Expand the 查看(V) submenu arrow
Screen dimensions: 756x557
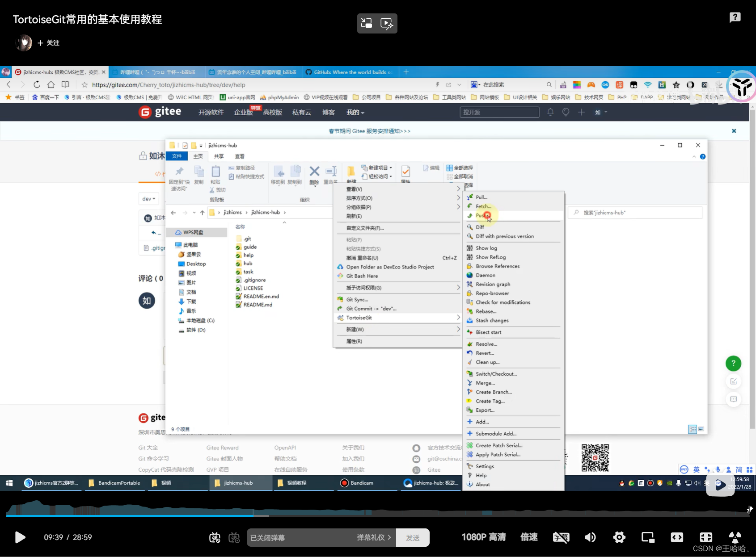coord(458,189)
